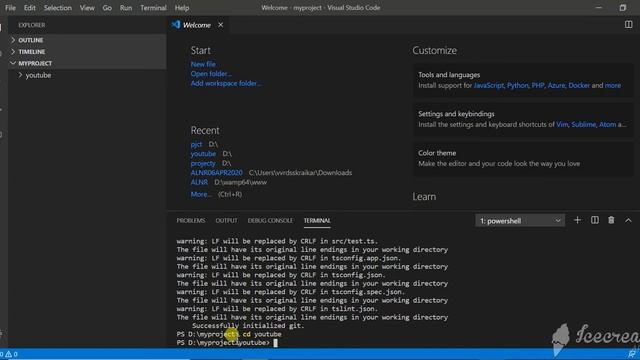Click the New file link

point(203,64)
